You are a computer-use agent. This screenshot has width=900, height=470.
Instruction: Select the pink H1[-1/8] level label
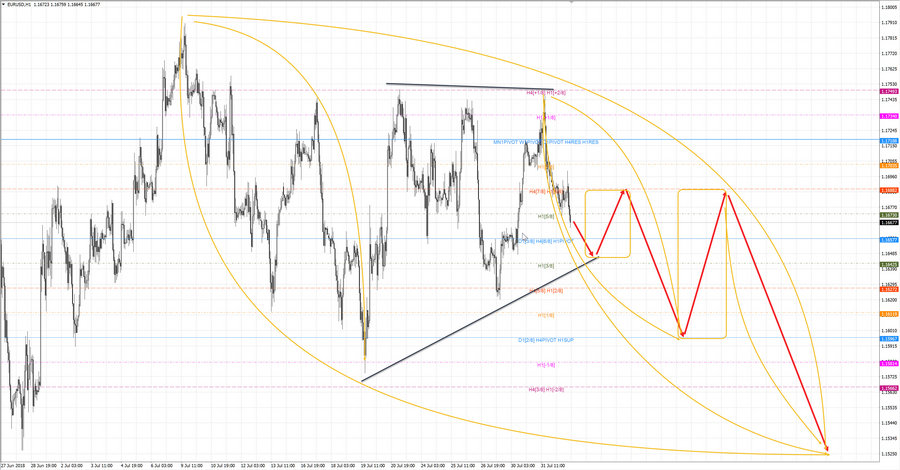(546, 364)
